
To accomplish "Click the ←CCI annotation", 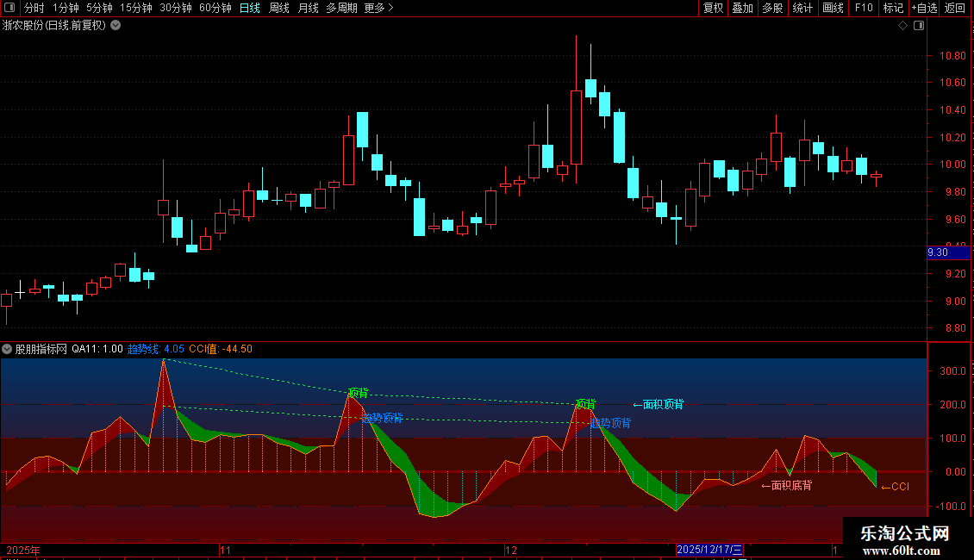I will (895, 487).
